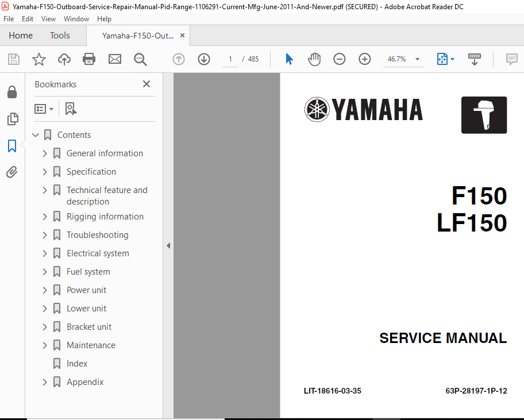Collapse the navigation pane arrow
Screen dimensions: 524x420
tap(168, 245)
